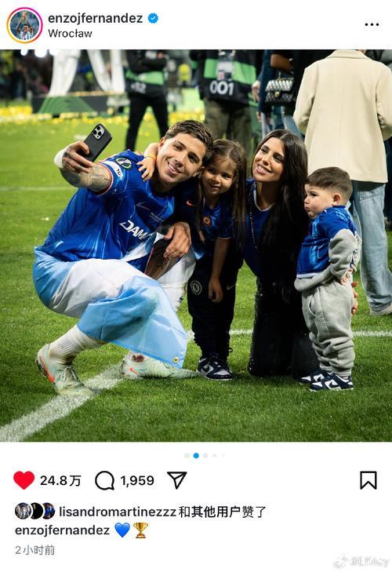
Task: Click the 2小时前 timestamp
Action: [35, 550]
